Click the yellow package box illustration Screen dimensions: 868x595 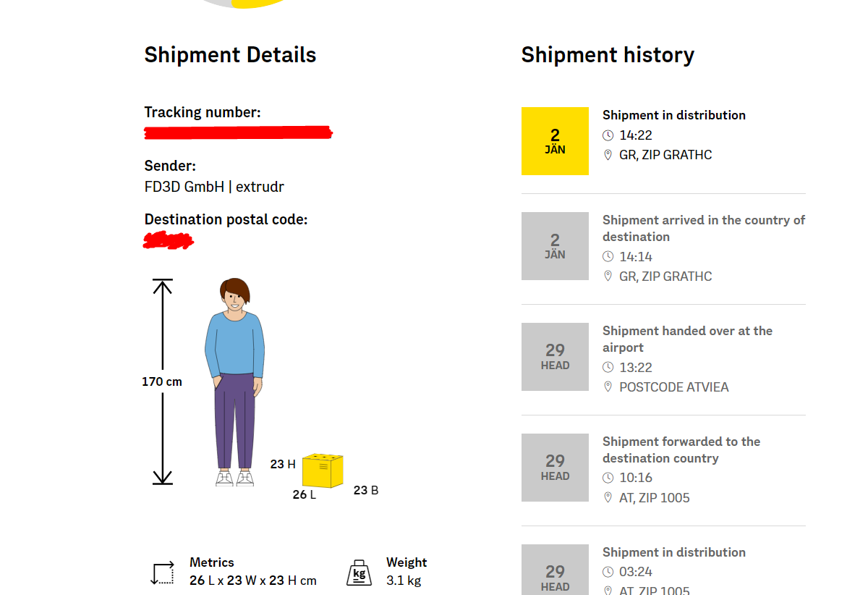[323, 470]
